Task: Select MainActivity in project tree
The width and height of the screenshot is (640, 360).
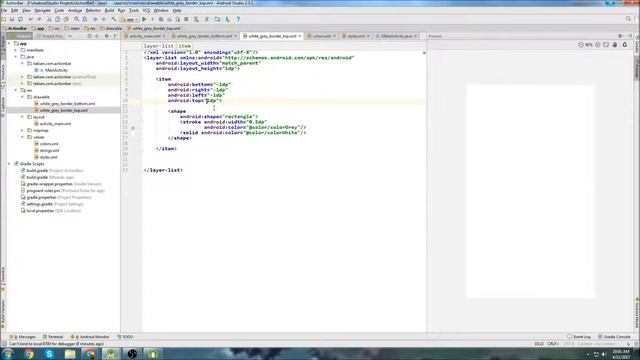Action: 57,70
